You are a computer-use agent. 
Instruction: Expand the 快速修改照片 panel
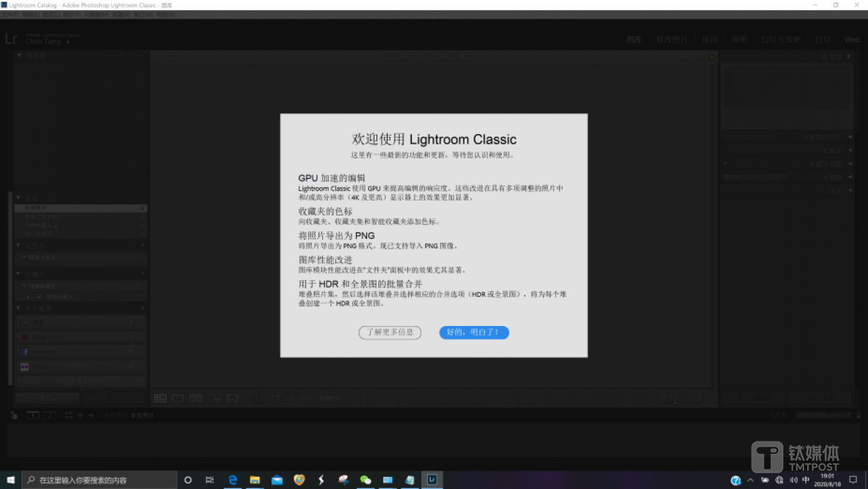849,138
